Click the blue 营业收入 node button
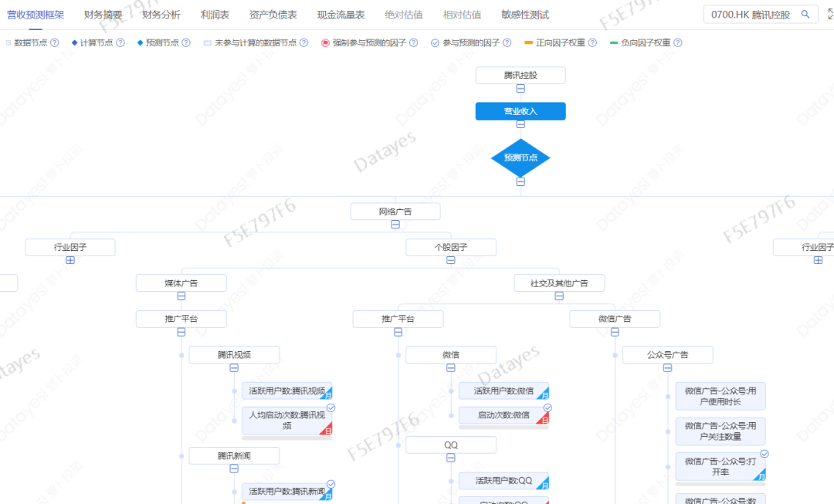Image resolution: width=834 pixels, height=504 pixels. tap(520, 111)
